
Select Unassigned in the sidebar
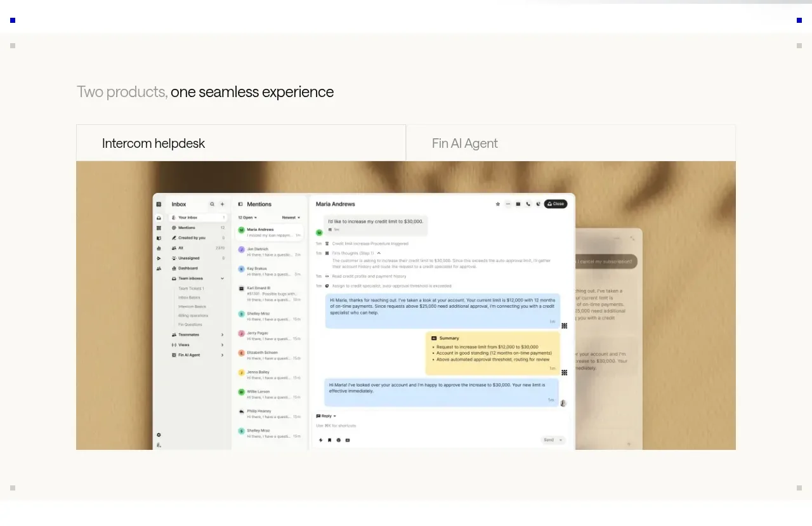tap(198, 258)
